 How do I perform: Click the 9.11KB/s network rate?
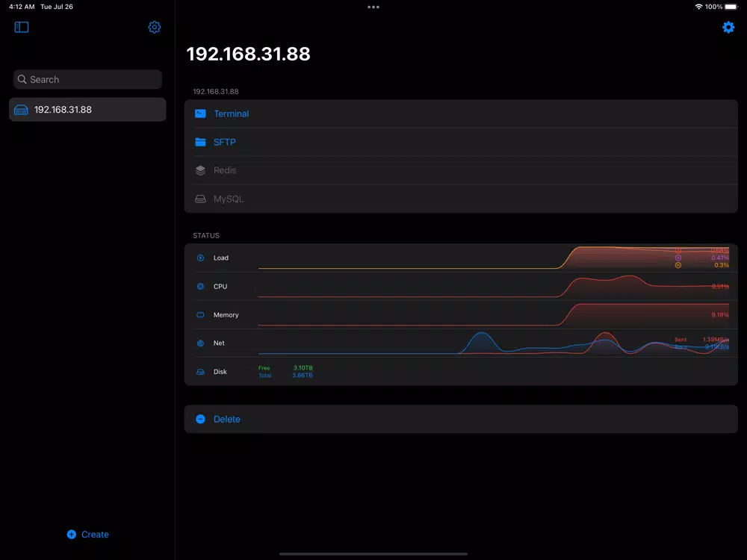(717, 346)
